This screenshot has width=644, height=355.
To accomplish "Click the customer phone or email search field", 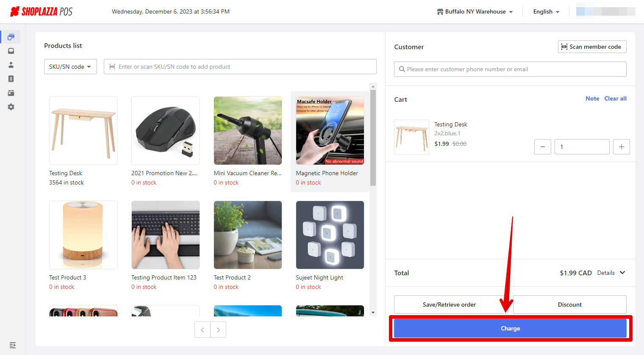I will pyautogui.click(x=510, y=69).
